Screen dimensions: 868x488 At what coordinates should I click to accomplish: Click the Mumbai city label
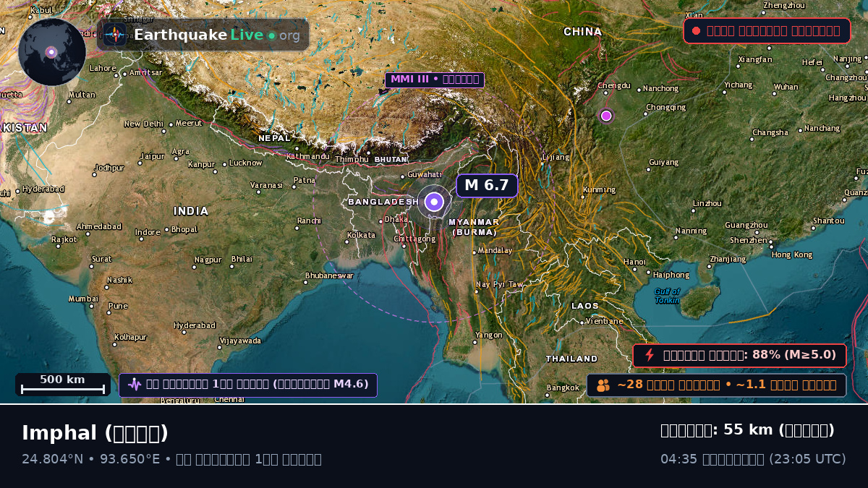point(83,299)
